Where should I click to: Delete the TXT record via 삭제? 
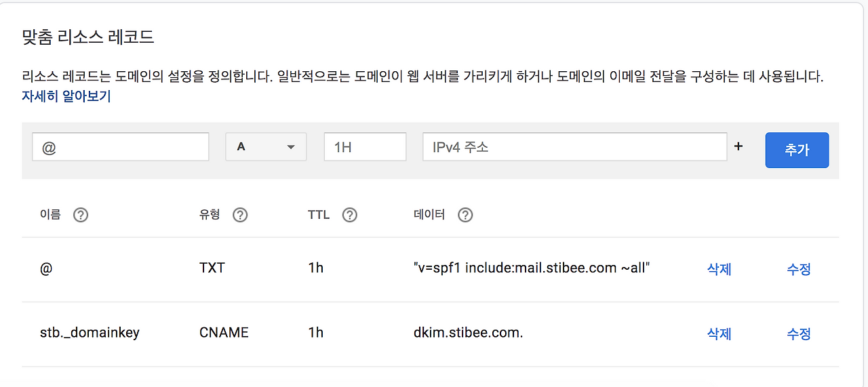pos(719,269)
